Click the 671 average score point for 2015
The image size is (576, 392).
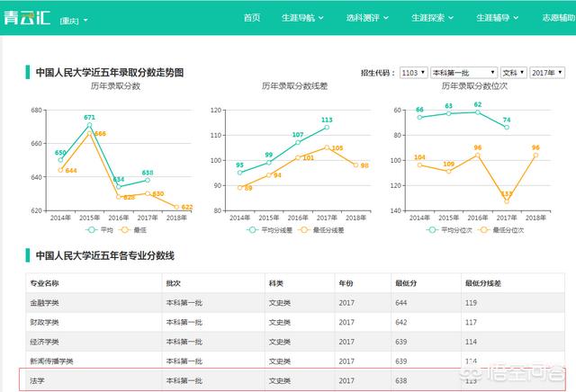[x=89, y=125]
